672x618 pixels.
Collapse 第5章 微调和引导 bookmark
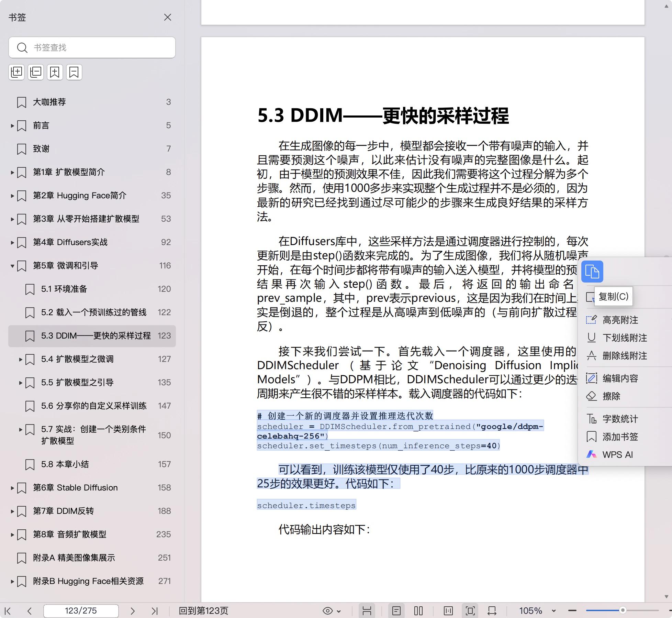[12, 266]
